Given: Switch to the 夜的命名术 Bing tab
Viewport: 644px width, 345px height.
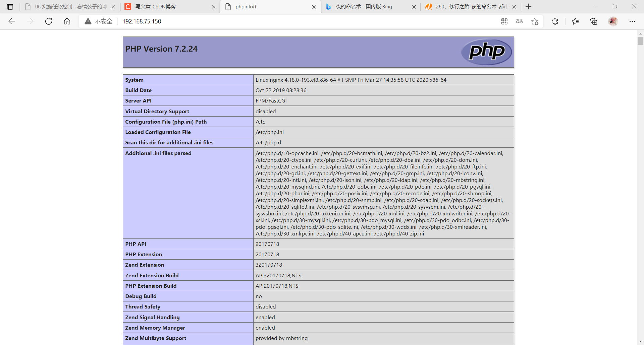Looking at the screenshot, I should click(371, 7).
